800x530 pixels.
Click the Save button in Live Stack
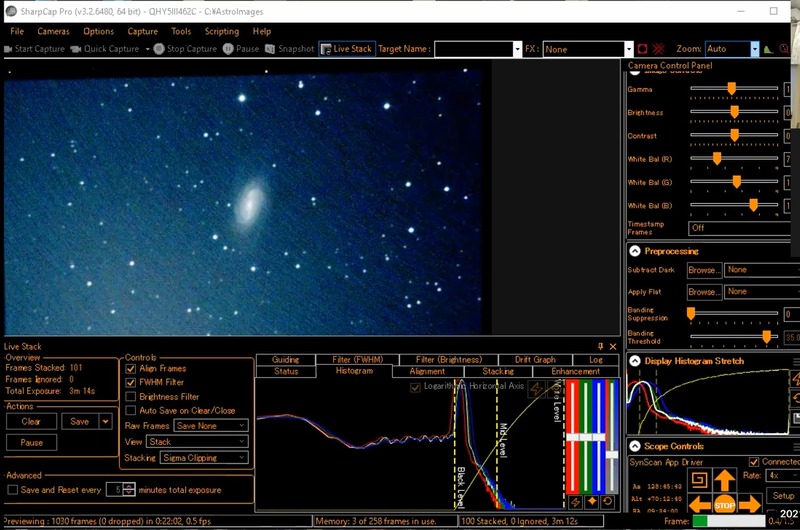click(80, 421)
